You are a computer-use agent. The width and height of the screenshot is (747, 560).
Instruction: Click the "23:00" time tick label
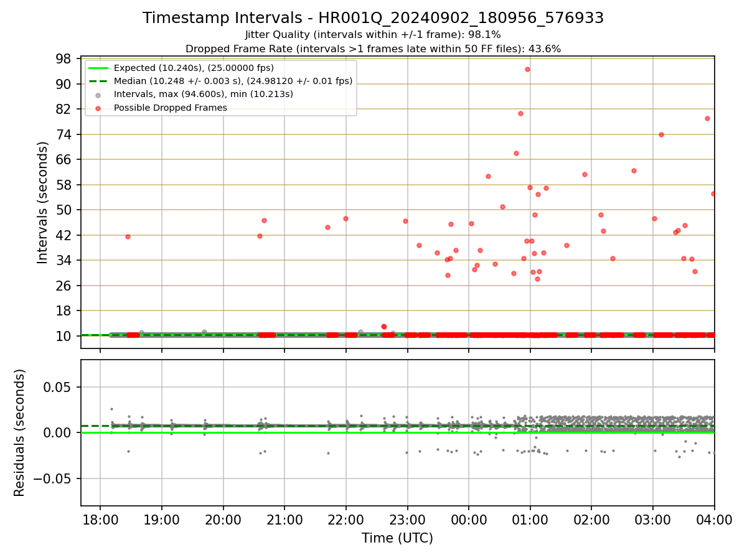408,520
